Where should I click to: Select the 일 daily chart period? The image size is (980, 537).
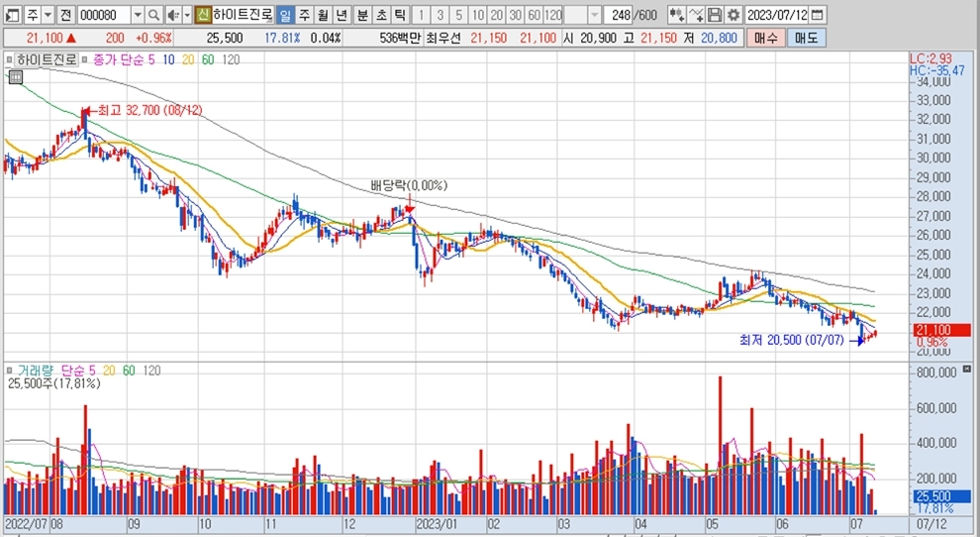285,15
